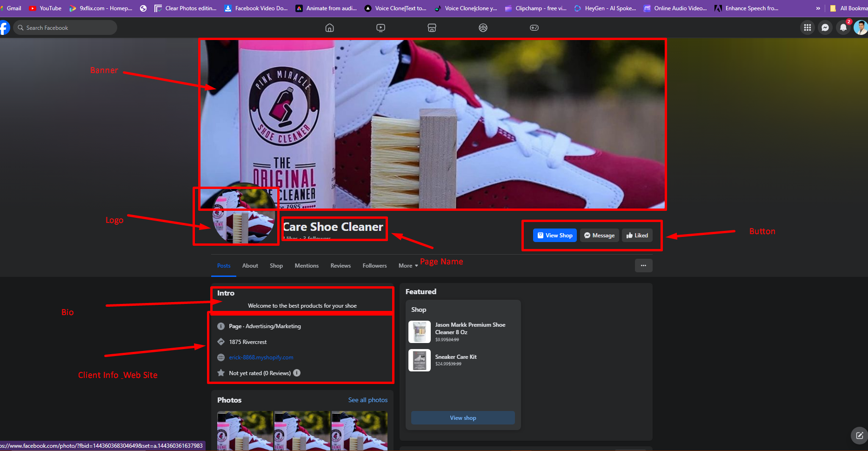This screenshot has height=451, width=868.
Task: Open See all photos link
Action: [368, 400]
